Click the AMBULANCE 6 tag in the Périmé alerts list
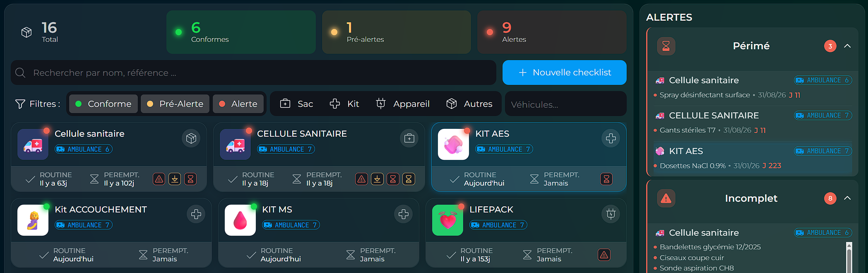Screen dimensions: 868x273 (x=823, y=80)
